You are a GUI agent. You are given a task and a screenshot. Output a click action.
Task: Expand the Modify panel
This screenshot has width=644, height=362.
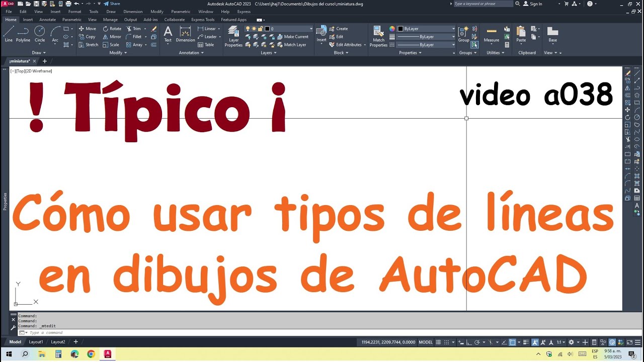click(118, 53)
